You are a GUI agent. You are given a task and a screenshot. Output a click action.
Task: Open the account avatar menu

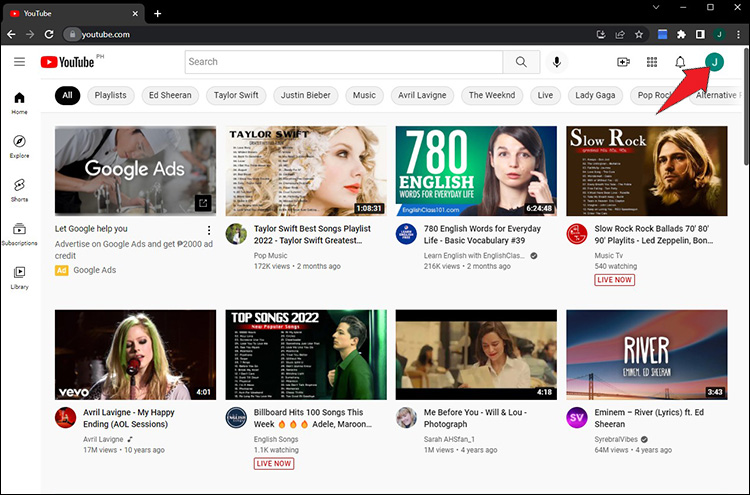coord(714,62)
